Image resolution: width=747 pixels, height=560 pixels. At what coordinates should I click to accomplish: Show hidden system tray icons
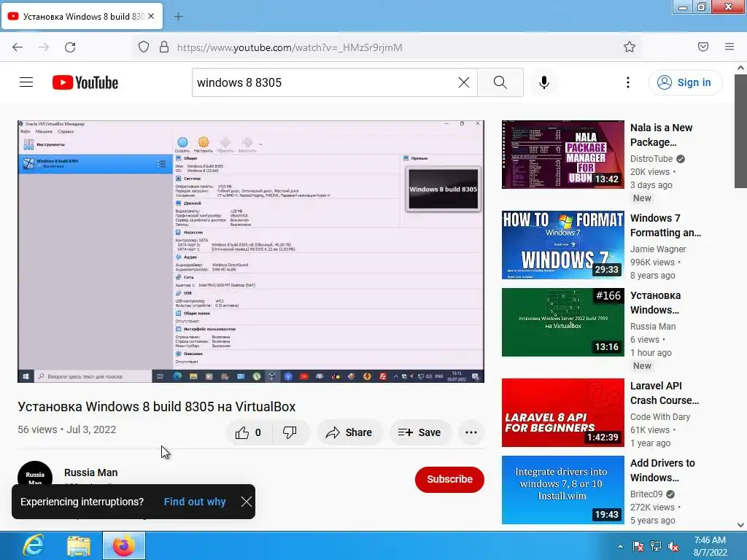click(620, 546)
